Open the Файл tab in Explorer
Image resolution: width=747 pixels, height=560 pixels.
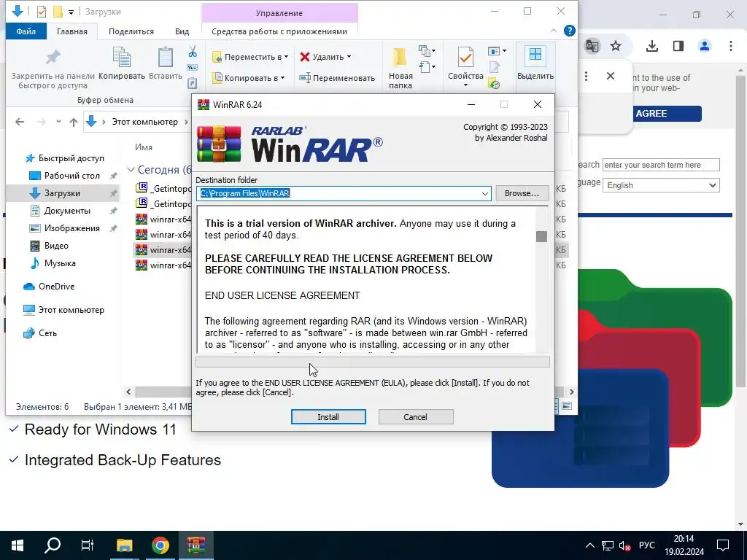[x=26, y=31]
